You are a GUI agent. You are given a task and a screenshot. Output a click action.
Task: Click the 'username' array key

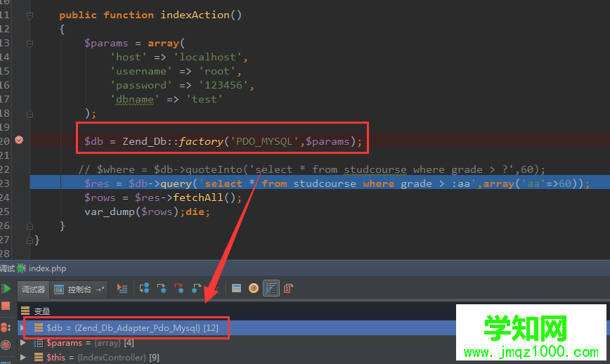[141, 71]
